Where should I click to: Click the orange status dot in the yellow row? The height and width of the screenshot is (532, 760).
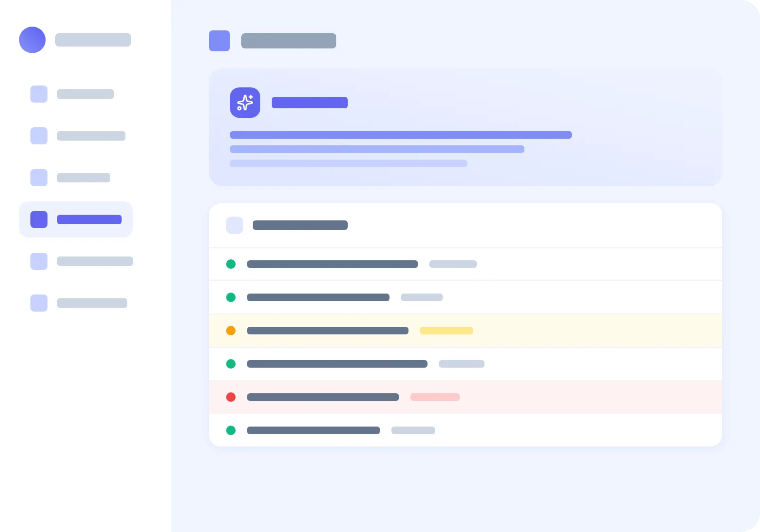(231, 331)
